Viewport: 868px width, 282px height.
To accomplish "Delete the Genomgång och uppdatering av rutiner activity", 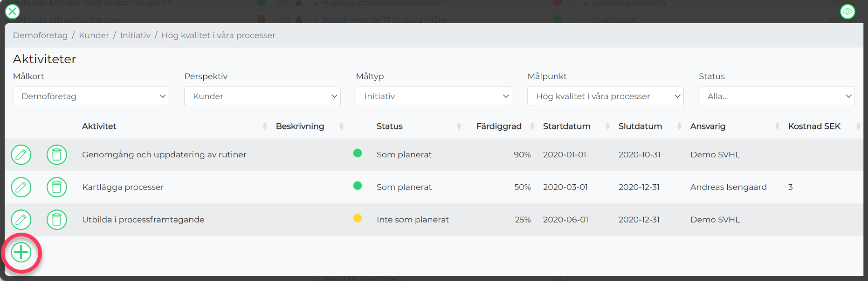I will tap(57, 154).
